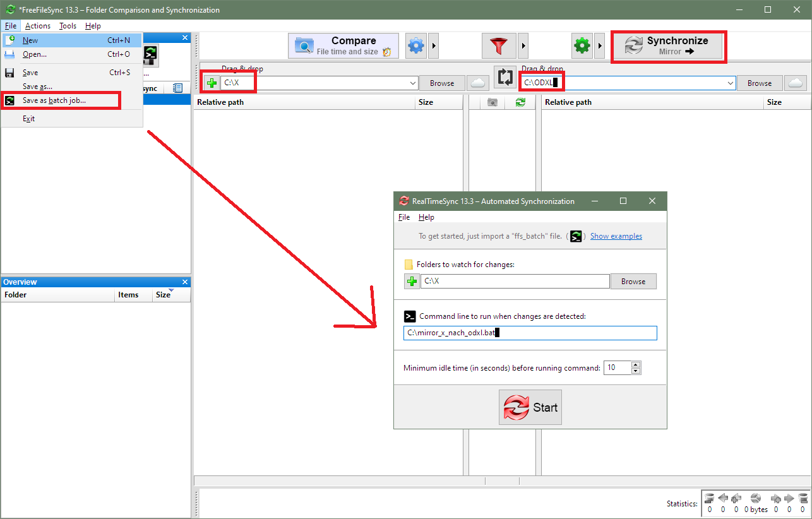
Task: Open the FreeFileSync Help menu
Action: point(93,26)
